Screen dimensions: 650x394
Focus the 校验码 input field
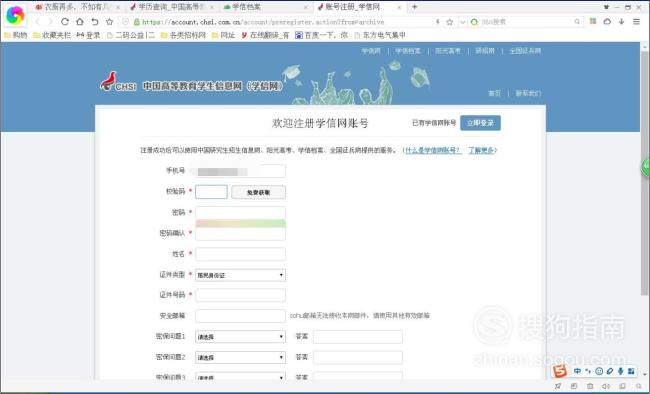pos(211,192)
